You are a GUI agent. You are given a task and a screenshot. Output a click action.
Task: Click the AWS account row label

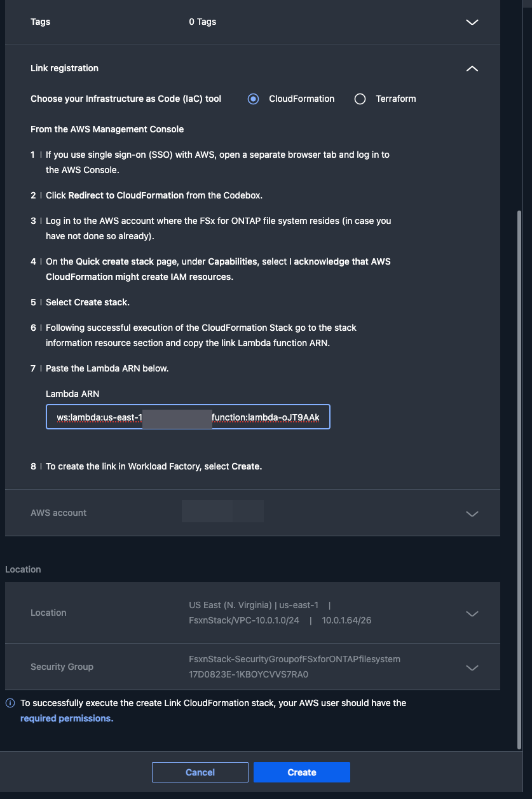58,513
